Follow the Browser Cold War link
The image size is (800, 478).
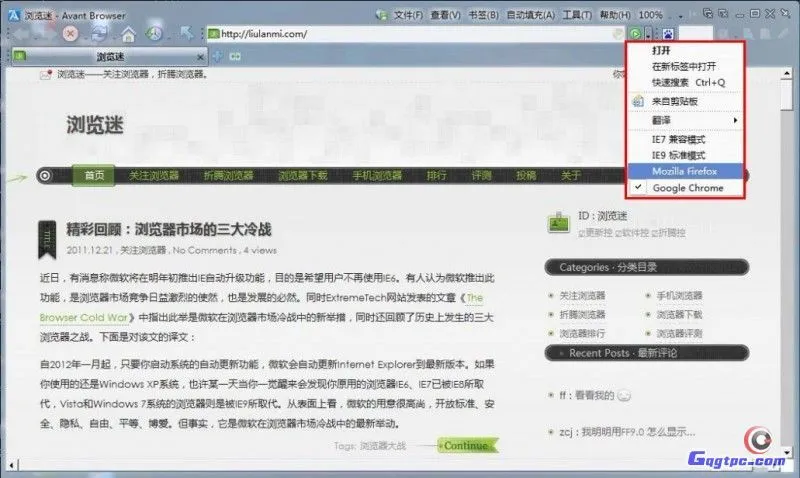pyautogui.click(x=84, y=317)
